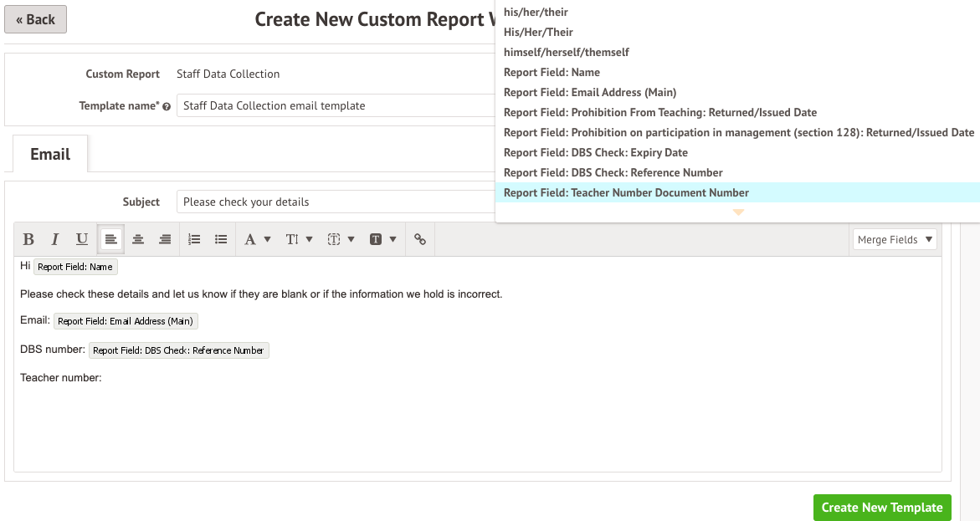Click the Subject input field

pyautogui.click(x=335, y=202)
